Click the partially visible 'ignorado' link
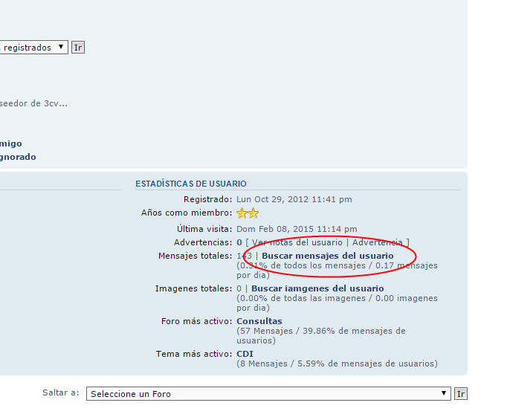 tap(18, 157)
